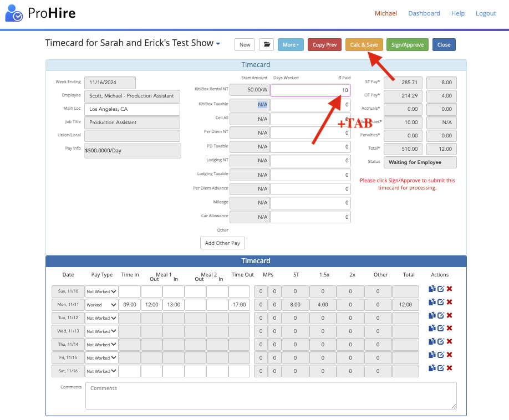Delete the Sun, 11/10 row
The height and width of the screenshot is (420, 509).
click(x=449, y=289)
